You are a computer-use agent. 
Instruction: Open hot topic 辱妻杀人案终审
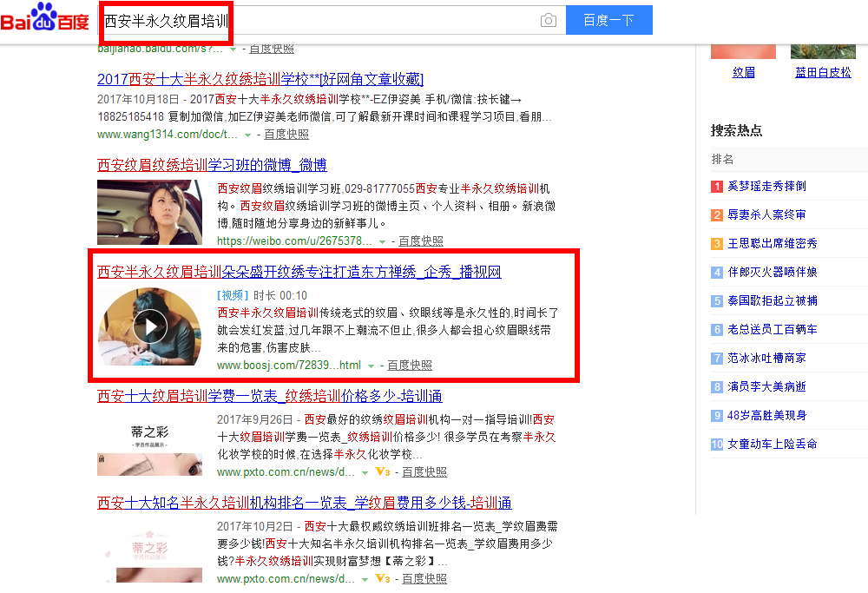click(766, 214)
